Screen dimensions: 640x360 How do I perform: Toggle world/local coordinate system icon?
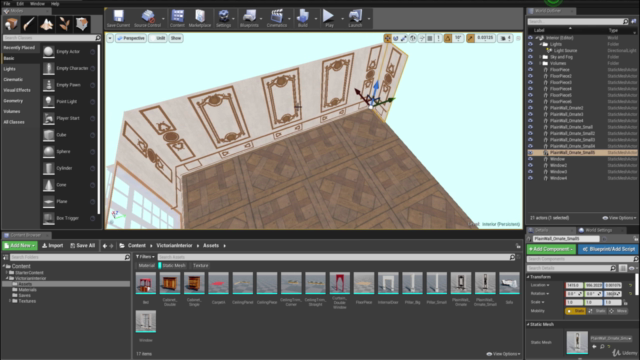pos(413,38)
